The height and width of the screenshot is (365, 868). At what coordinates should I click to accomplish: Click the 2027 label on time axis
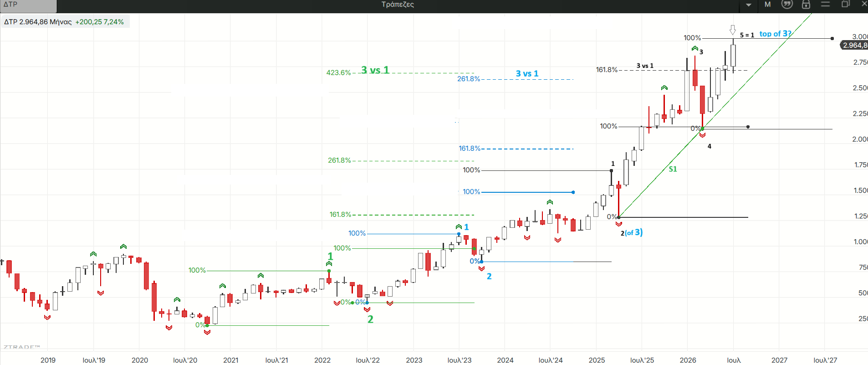(779, 360)
